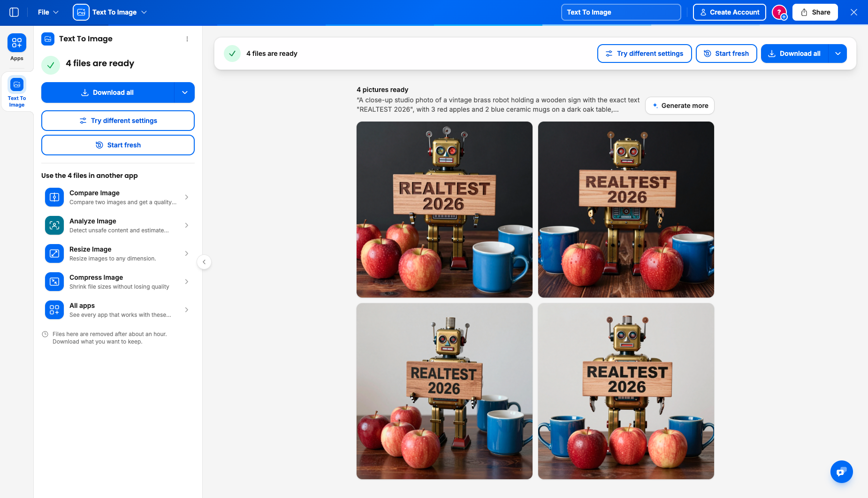
Task: Open bottom-right robot image thumbnail
Action: (626, 391)
